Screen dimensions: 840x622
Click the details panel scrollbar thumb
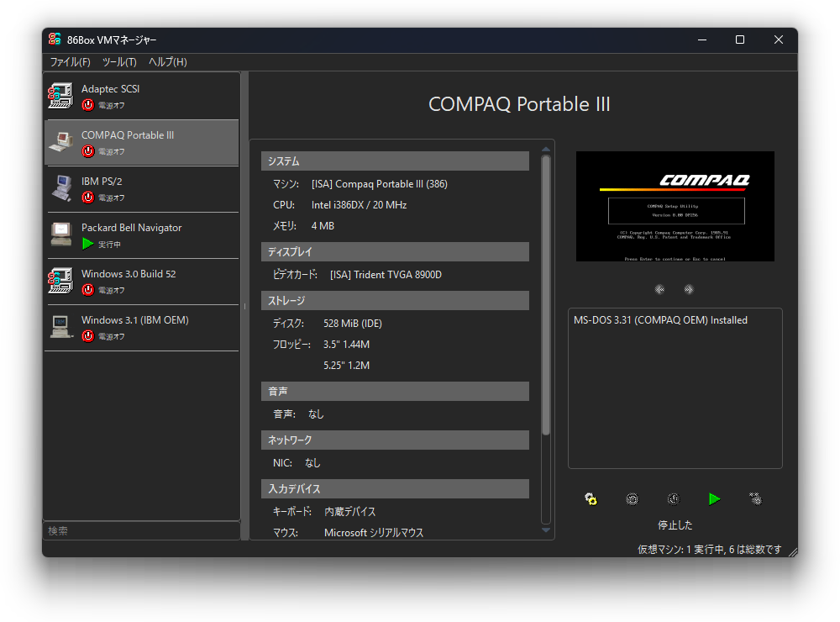point(546,295)
